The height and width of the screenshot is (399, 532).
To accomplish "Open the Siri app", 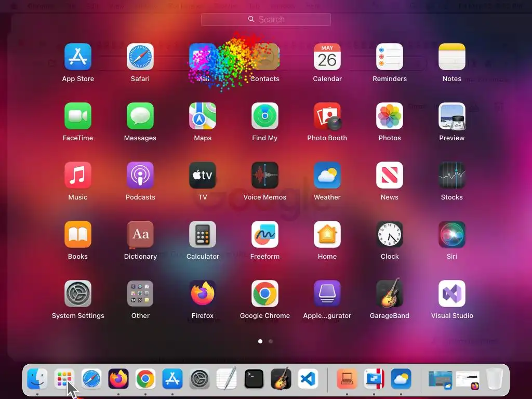I will pos(452,234).
